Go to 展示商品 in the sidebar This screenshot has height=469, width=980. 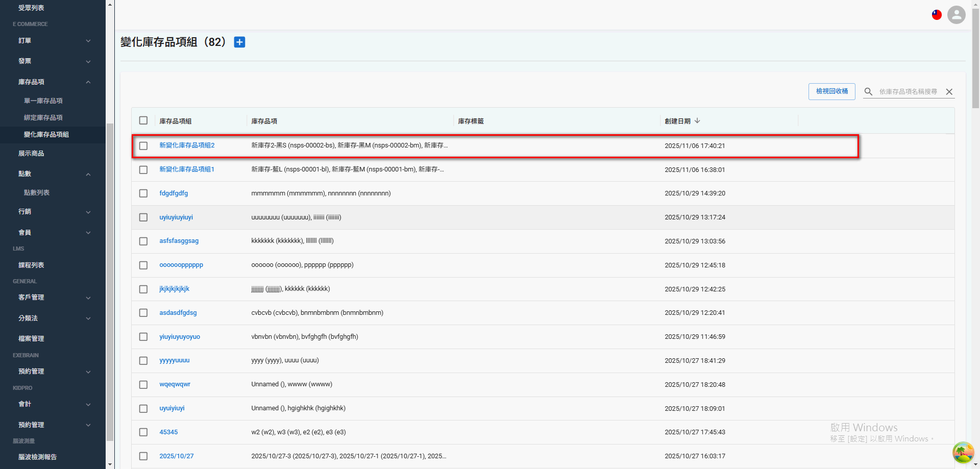(31, 154)
